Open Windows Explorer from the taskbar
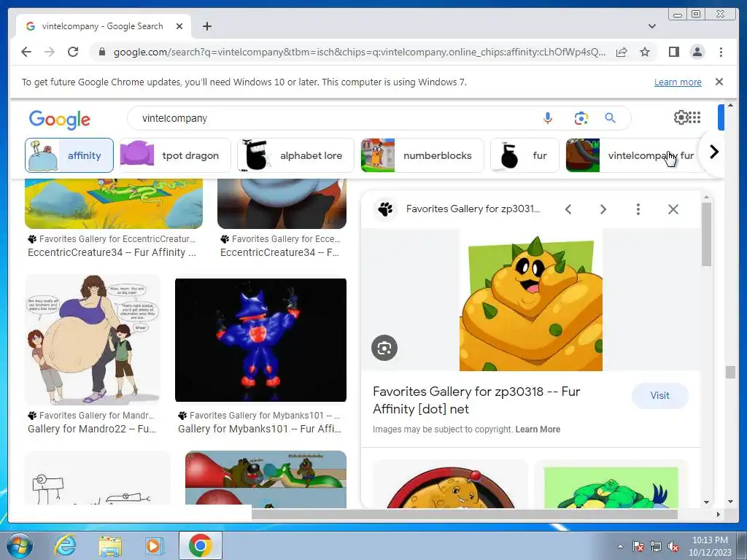This screenshot has width=747, height=560. [x=110, y=545]
